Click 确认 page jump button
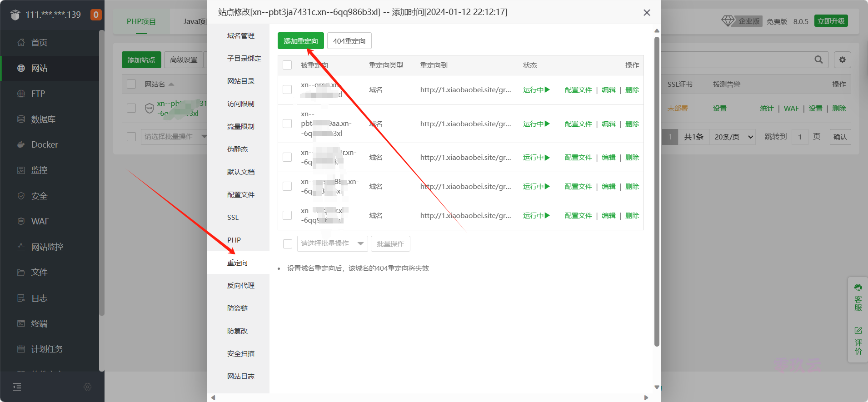Screen dimensions: 868x402 click(840, 137)
